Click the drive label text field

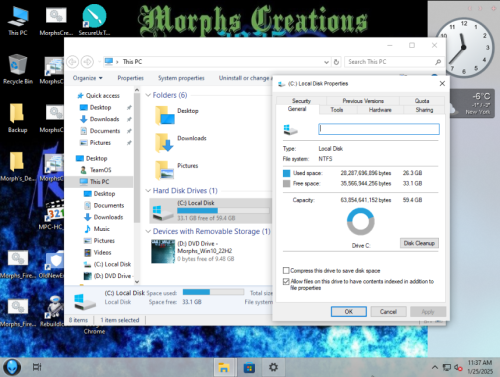[379, 129]
